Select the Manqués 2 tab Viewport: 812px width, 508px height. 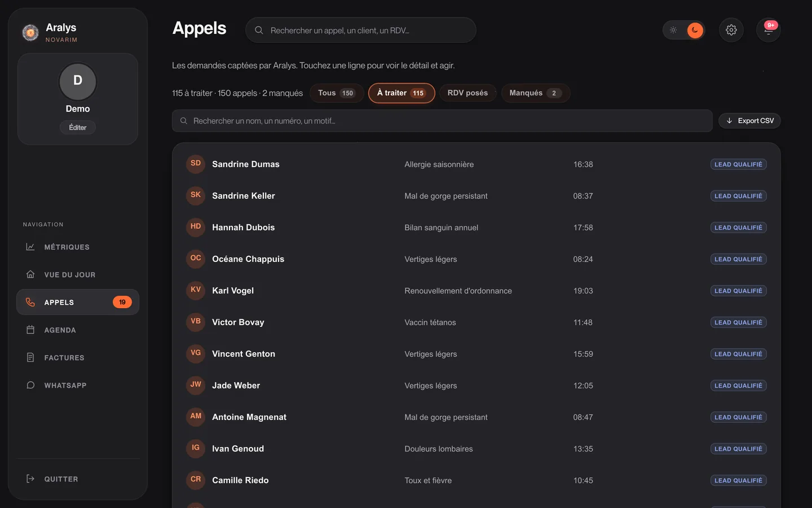coord(535,93)
